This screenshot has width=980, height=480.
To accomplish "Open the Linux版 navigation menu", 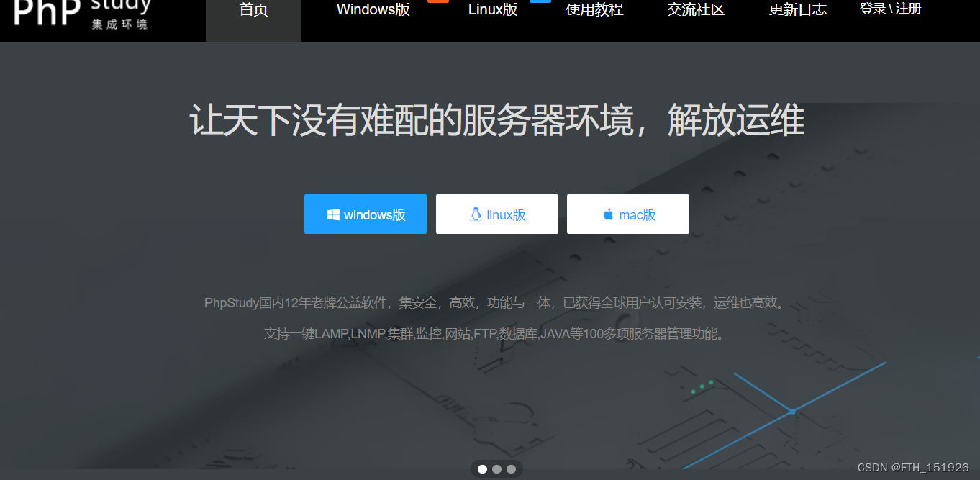I will point(493,10).
